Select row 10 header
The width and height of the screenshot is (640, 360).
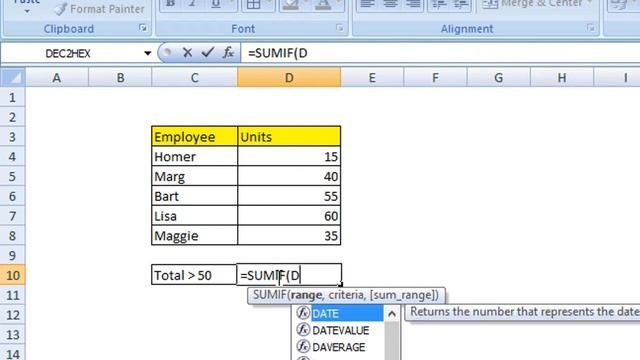pyautogui.click(x=12, y=275)
